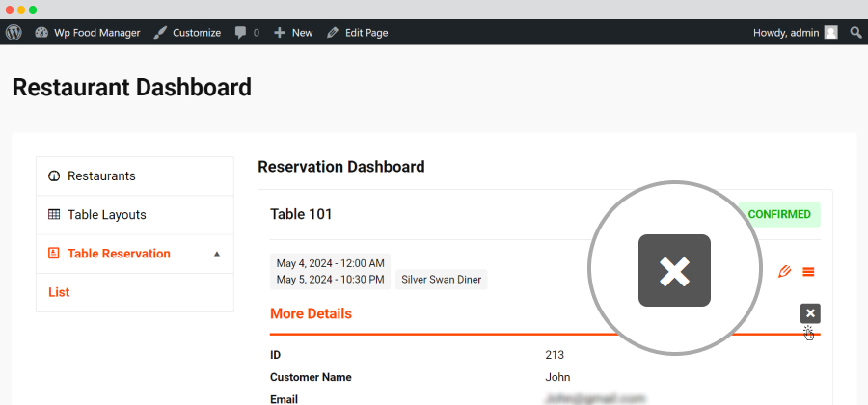Click the dashboard gauge icon in admin bar

(41, 33)
